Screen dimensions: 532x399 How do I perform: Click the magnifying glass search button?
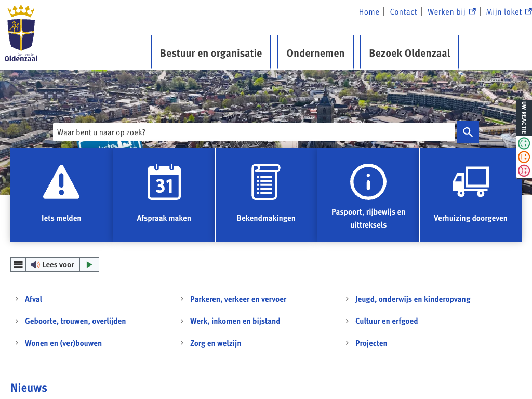pyautogui.click(x=468, y=132)
